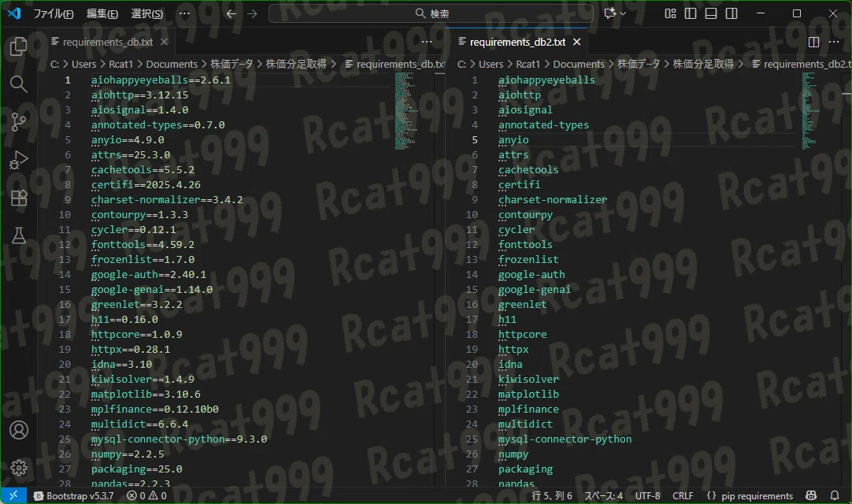852x504 pixels.
Task: Switch to requirements_db.txt tab
Action: [108, 42]
